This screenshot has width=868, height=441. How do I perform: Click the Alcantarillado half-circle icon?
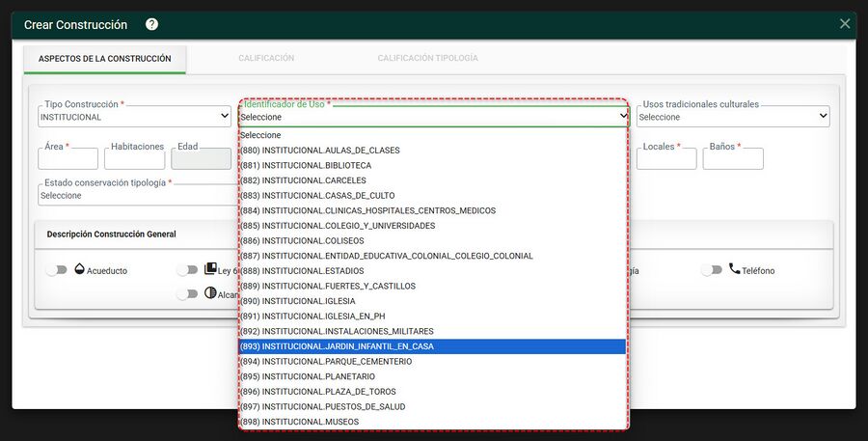(210, 292)
